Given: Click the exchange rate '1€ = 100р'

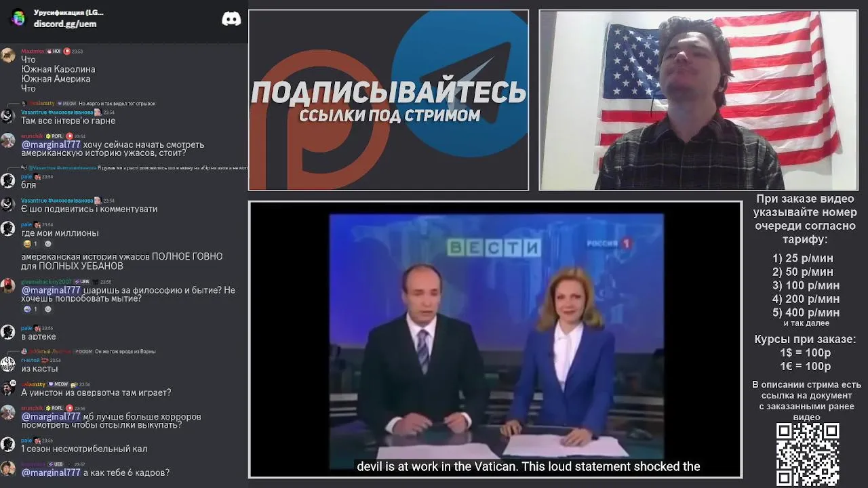Looking at the screenshot, I should point(805,366).
